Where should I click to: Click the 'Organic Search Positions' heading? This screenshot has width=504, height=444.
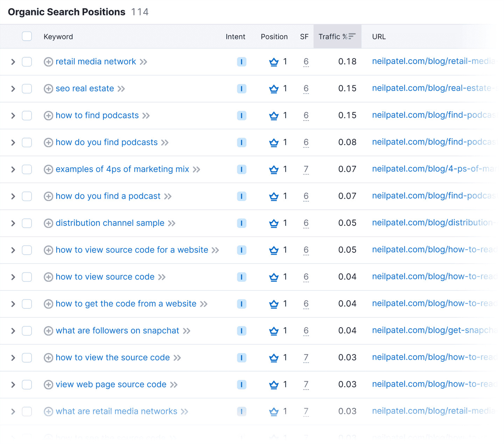pyautogui.click(x=66, y=12)
